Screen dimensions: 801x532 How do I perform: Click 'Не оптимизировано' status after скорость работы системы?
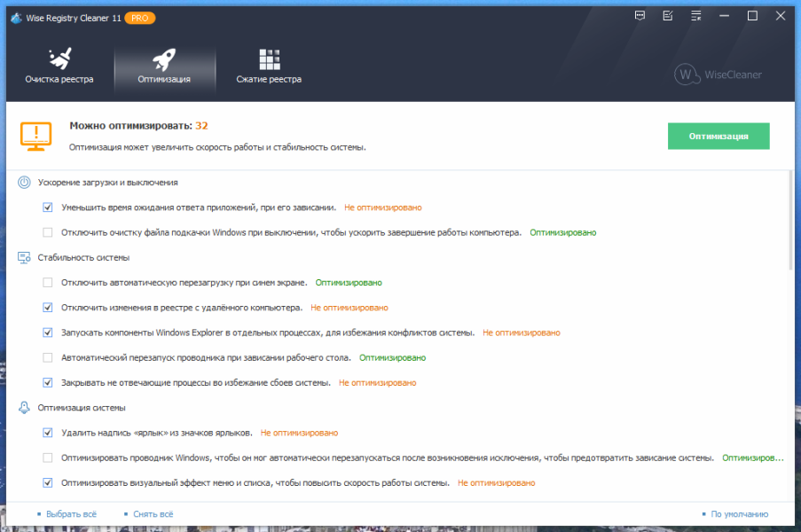(497, 482)
